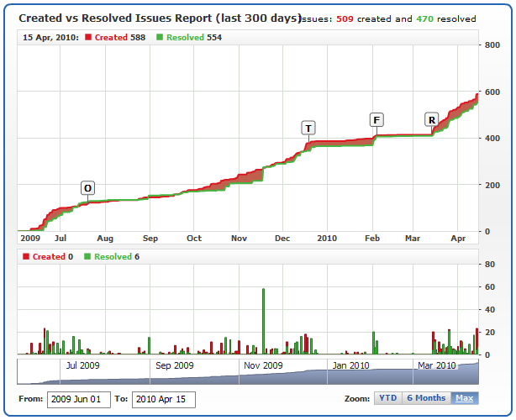This screenshot has height=420, width=516.
Task: Click the O event flag marker
Action: tap(88, 187)
